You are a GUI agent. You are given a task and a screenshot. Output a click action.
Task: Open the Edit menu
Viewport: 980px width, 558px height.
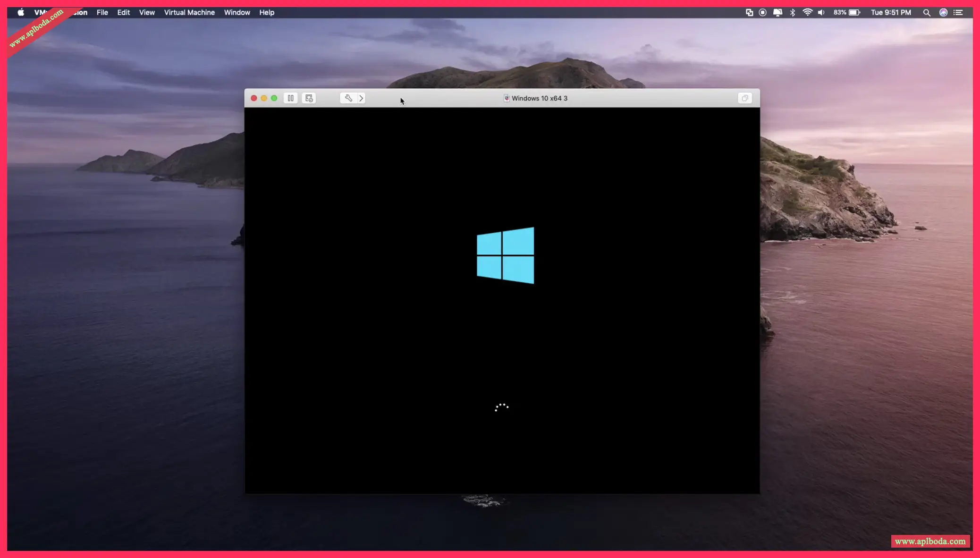pyautogui.click(x=123, y=12)
